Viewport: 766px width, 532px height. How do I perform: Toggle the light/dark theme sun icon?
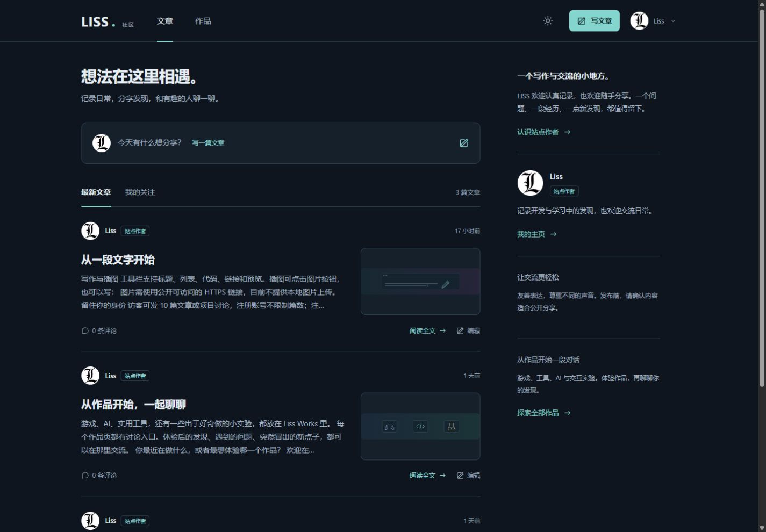pyautogui.click(x=548, y=21)
